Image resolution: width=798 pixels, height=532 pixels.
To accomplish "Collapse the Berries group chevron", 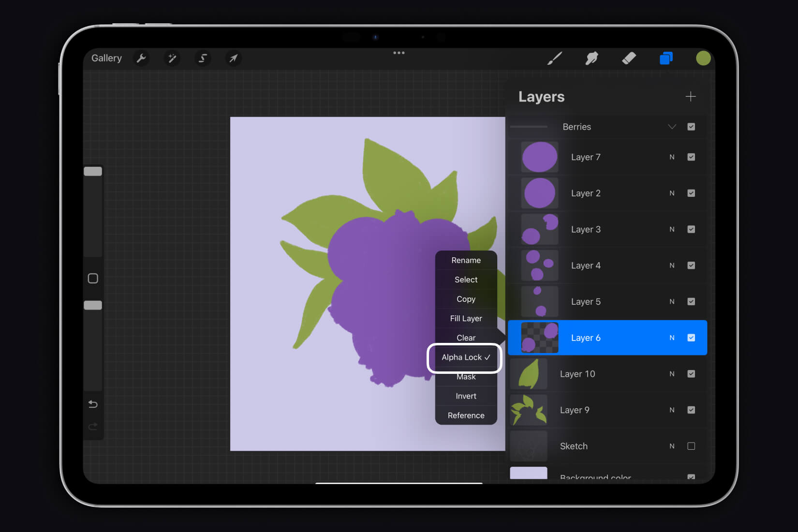I will click(672, 127).
